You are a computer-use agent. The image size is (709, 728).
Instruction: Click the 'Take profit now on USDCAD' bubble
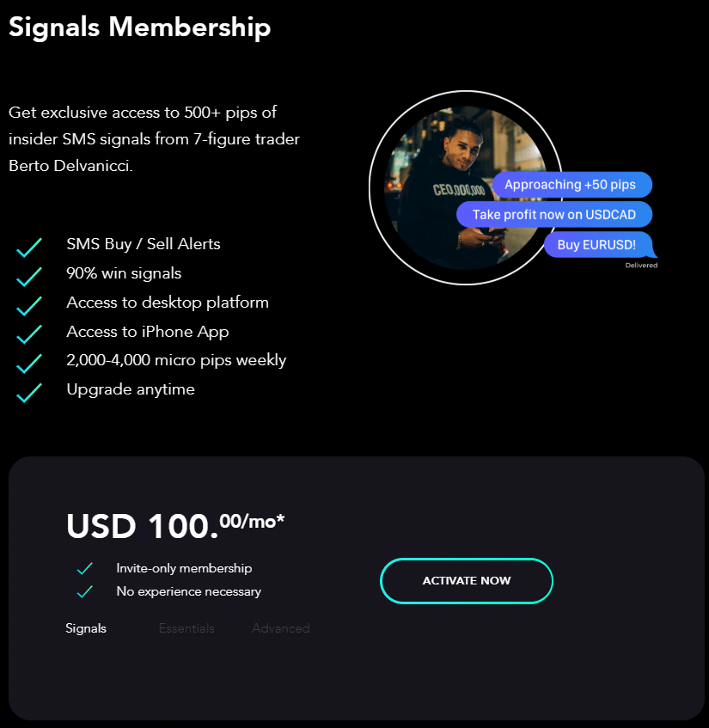554,215
